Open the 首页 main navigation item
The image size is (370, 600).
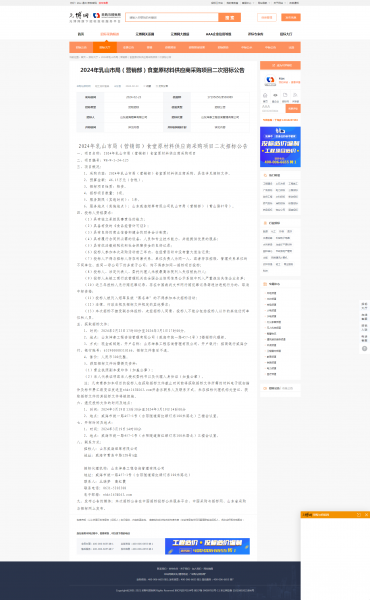(81, 34)
